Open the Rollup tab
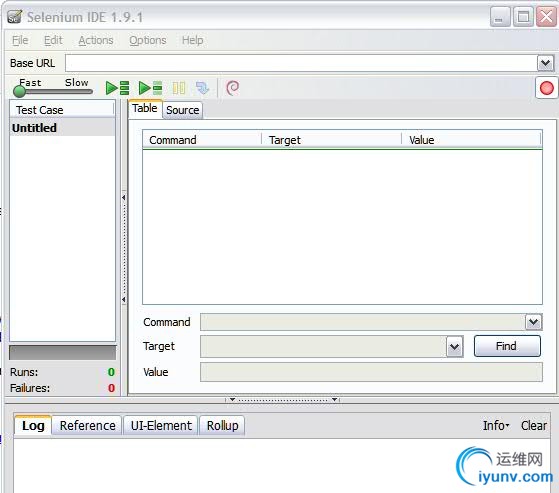The width and height of the screenshot is (559, 493). [222, 425]
